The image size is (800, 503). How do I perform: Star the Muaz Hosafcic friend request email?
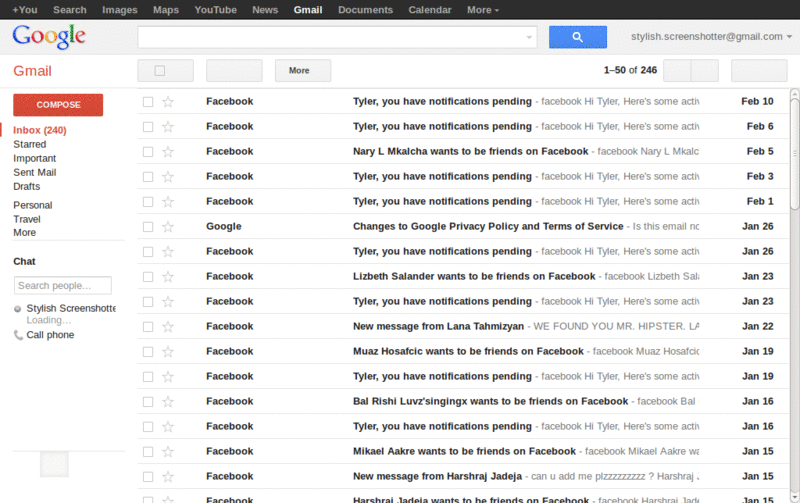tap(168, 351)
